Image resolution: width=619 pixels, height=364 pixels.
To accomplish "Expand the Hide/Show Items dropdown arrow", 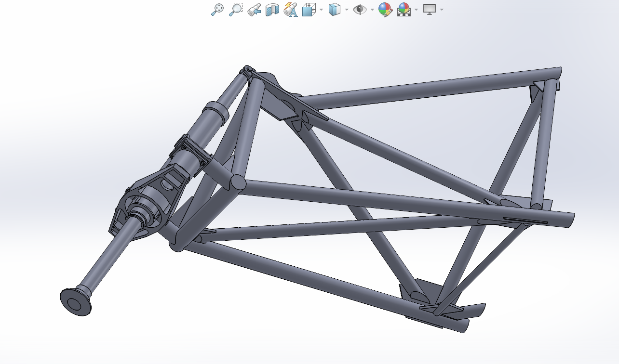I will coord(372,10).
